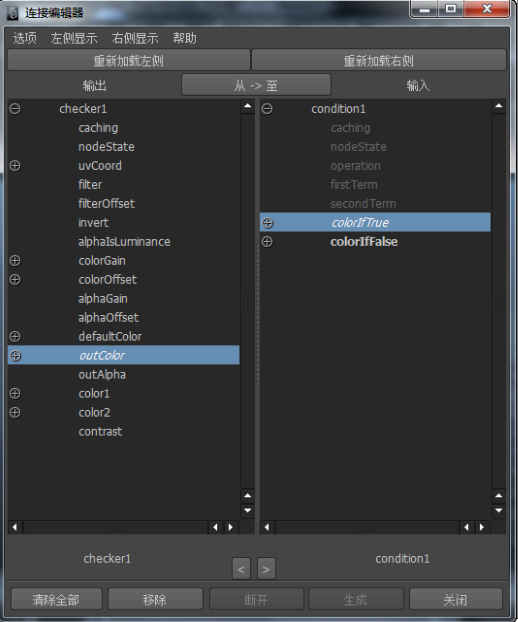Toggle the 从 -> 至 direction button
Viewport: 518px width, 622px height.
(x=256, y=85)
